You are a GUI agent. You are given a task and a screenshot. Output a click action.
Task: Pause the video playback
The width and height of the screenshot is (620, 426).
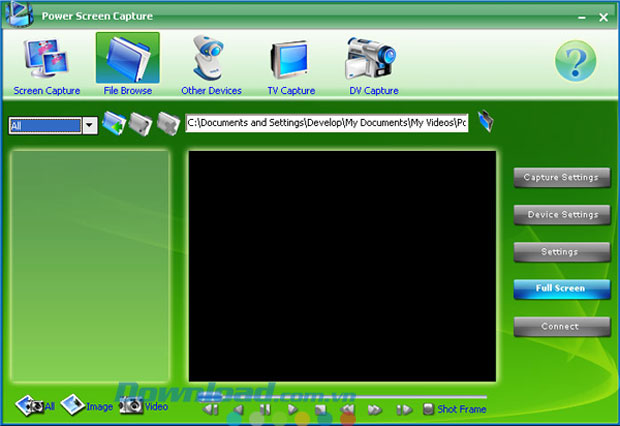point(265,410)
